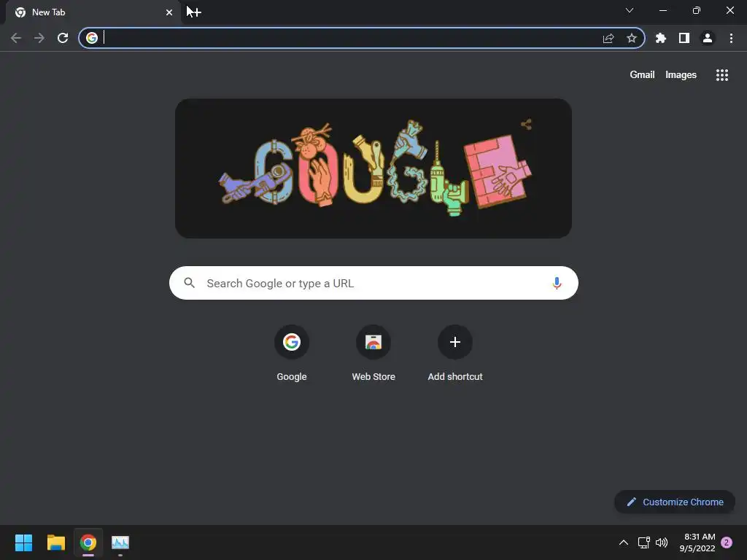Viewport: 747px width, 560px height.
Task: Open the Google apps grid
Action: (722, 75)
